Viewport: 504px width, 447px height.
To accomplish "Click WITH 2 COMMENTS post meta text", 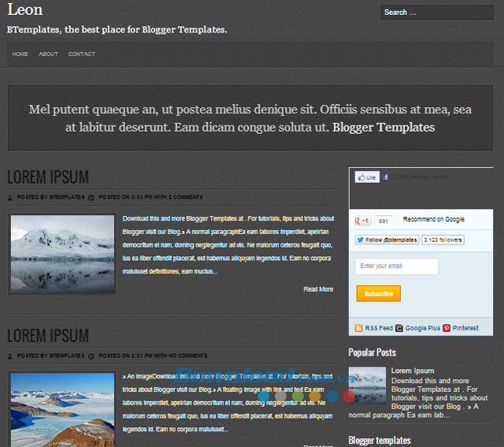I will point(178,197).
